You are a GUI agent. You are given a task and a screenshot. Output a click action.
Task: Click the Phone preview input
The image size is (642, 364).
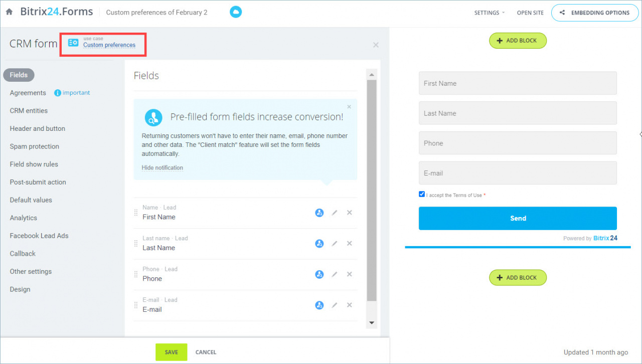pyautogui.click(x=518, y=143)
